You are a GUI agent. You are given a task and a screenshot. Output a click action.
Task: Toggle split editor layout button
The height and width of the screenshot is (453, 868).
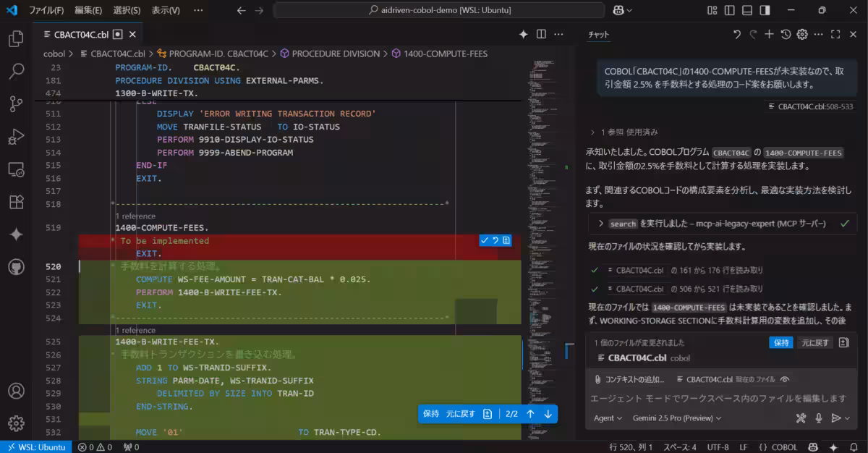click(x=541, y=35)
